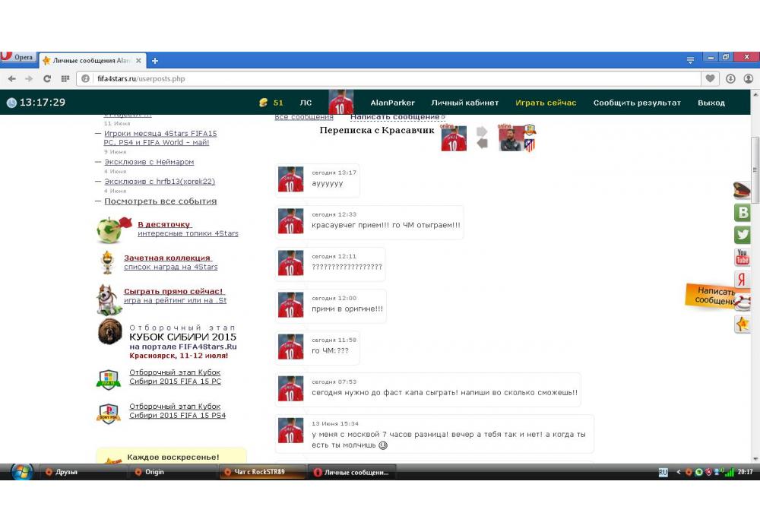Click the officer cap sidebar icon

click(742, 190)
